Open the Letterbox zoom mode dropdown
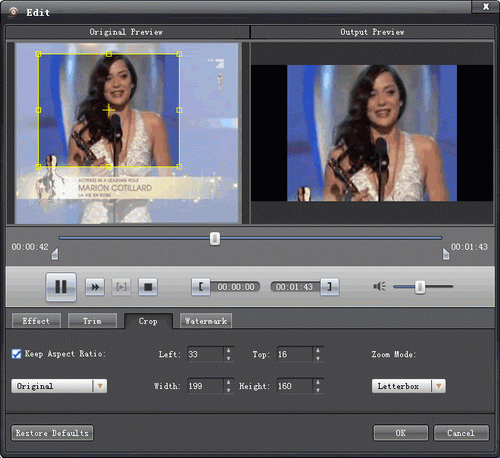Screen dimensions: 500x458 [x=409, y=386]
